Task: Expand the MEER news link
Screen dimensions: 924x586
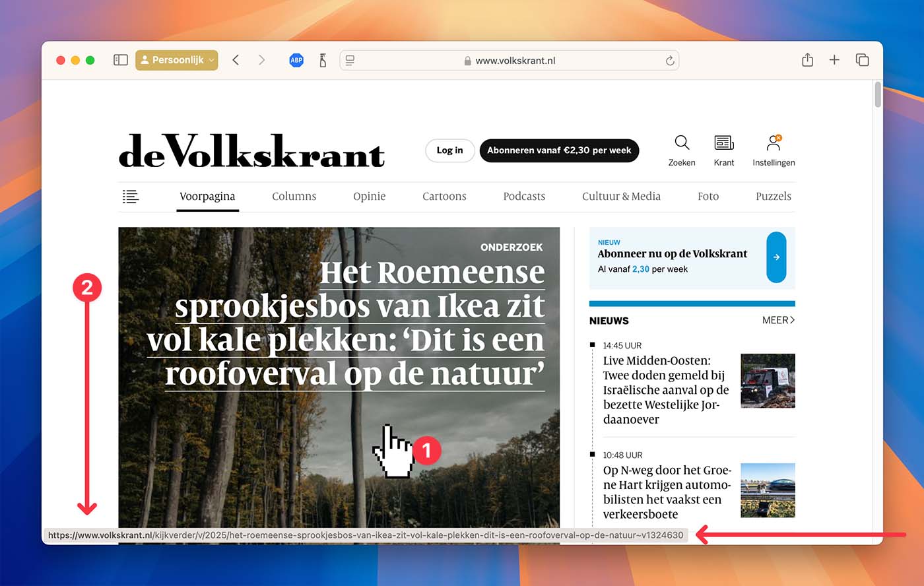Action: click(778, 321)
